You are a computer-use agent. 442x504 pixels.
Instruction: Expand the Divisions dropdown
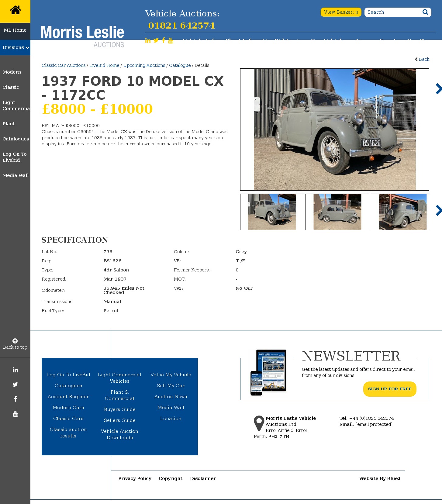point(15,47)
